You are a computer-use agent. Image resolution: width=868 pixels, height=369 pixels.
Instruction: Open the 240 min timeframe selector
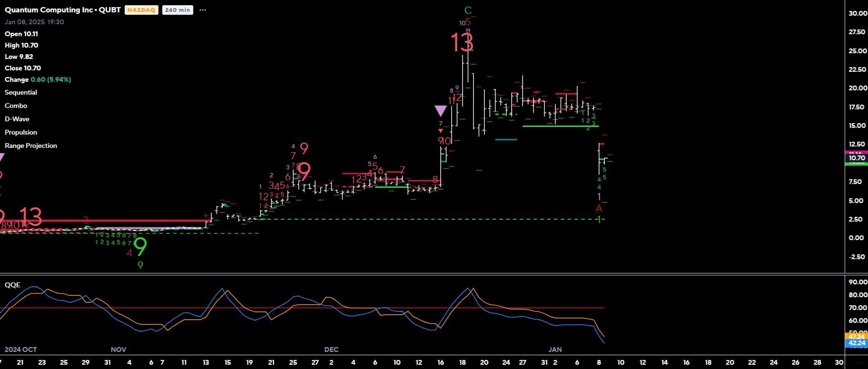(x=178, y=10)
